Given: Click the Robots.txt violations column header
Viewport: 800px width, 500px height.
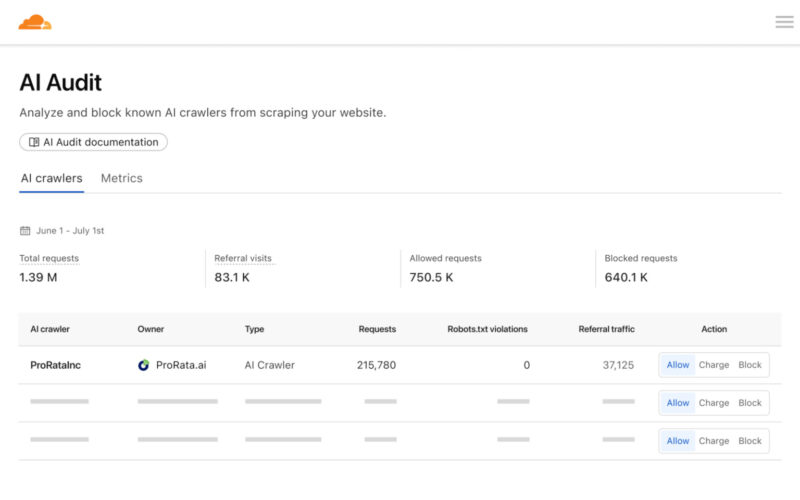Looking at the screenshot, I should tap(487, 329).
